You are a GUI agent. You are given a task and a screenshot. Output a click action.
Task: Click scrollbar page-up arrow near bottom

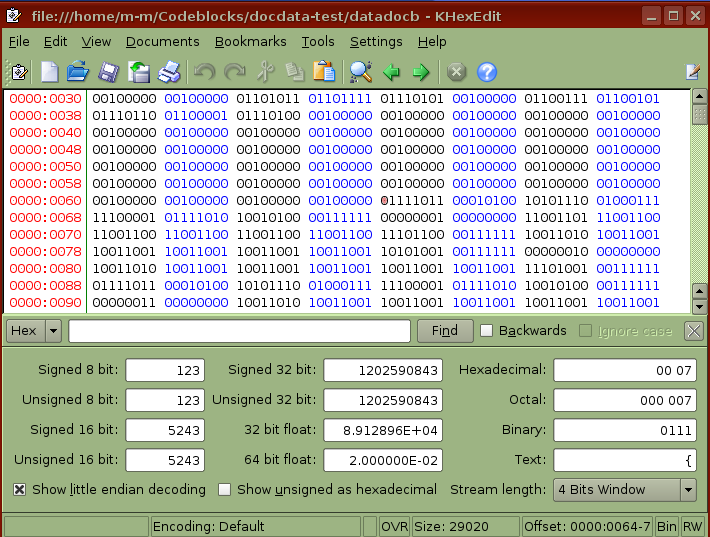(x=700, y=292)
